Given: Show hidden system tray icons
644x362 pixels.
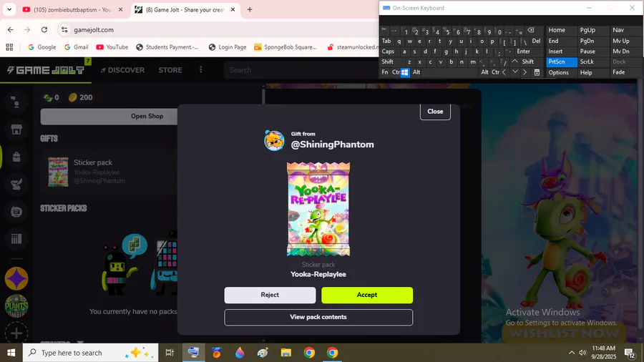Looking at the screenshot, I should pos(571,353).
